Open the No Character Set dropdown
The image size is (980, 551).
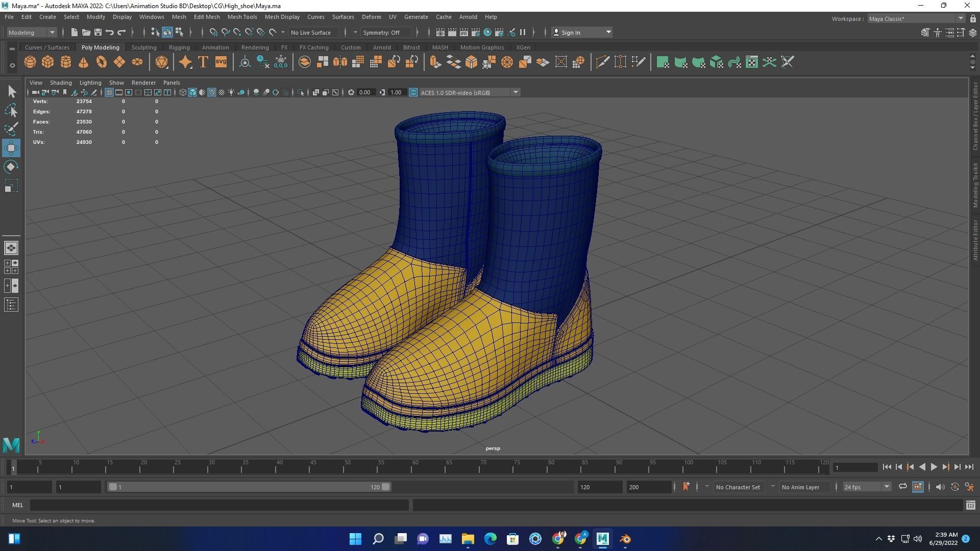tap(738, 487)
